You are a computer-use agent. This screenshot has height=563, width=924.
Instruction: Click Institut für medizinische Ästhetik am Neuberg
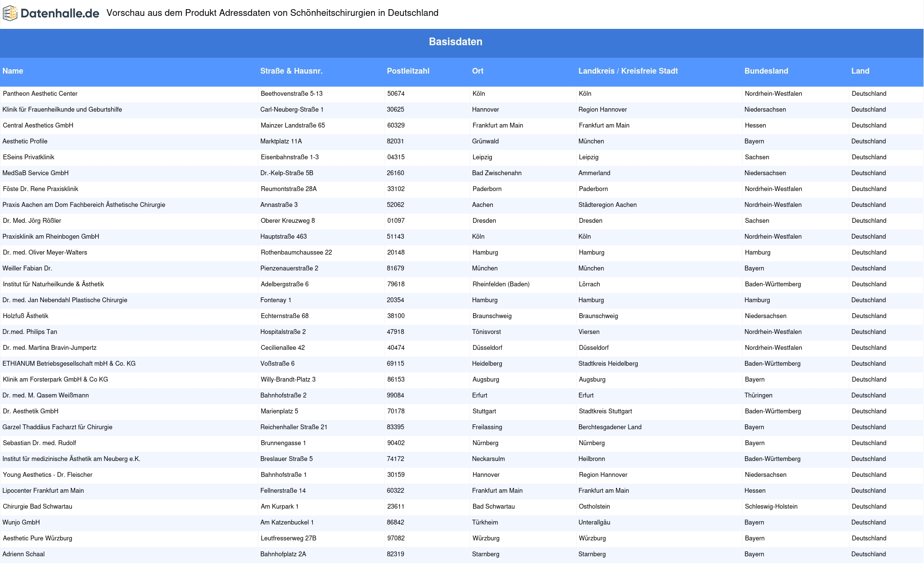click(x=71, y=459)
